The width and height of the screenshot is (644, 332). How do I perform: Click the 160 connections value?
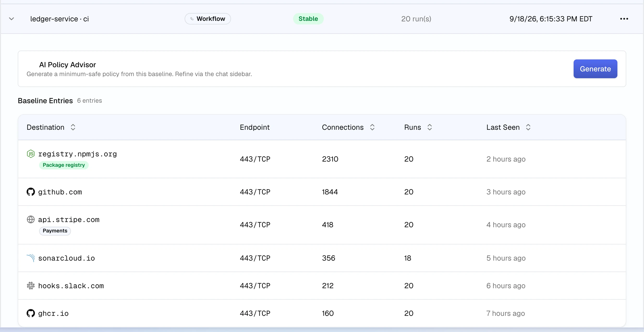[x=328, y=313]
